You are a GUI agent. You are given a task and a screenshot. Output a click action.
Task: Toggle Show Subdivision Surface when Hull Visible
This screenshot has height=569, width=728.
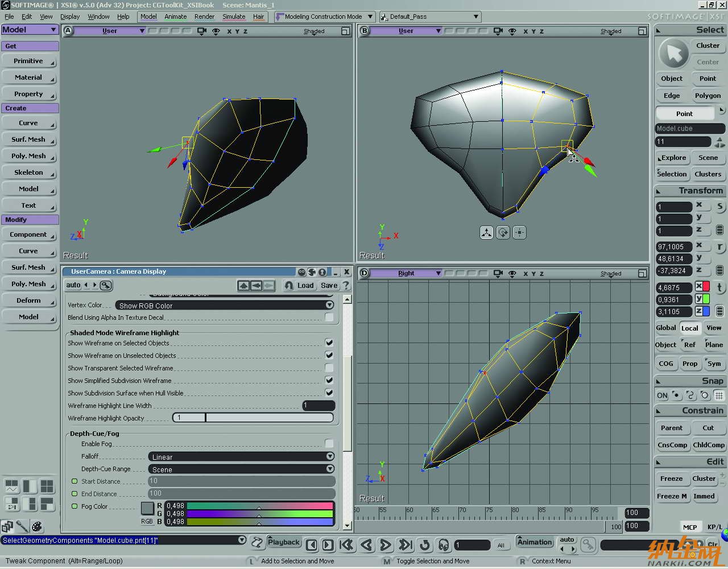[329, 393]
